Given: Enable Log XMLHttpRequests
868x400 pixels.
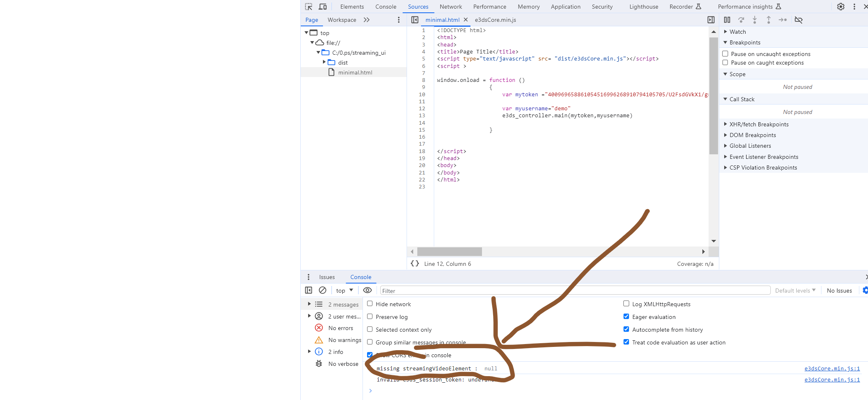Looking at the screenshot, I should (x=626, y=304).
